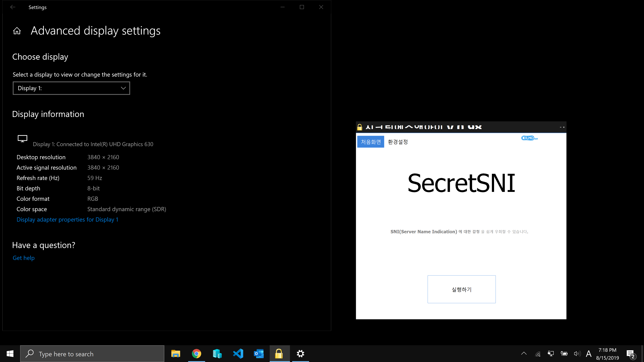This screenshot has height=362, width=644.
Task: Click the Settings home icon
Action: pos(17,31)
